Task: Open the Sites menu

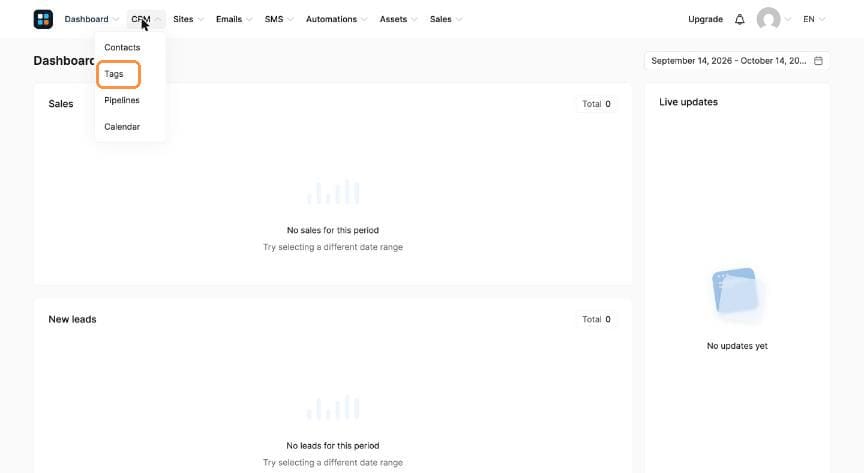Action: click(x=188, y=19)
